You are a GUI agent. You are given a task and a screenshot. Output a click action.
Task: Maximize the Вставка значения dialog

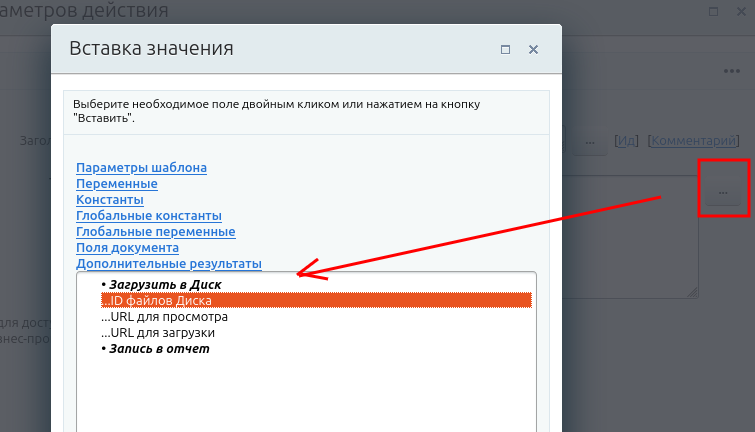(506, 49)
